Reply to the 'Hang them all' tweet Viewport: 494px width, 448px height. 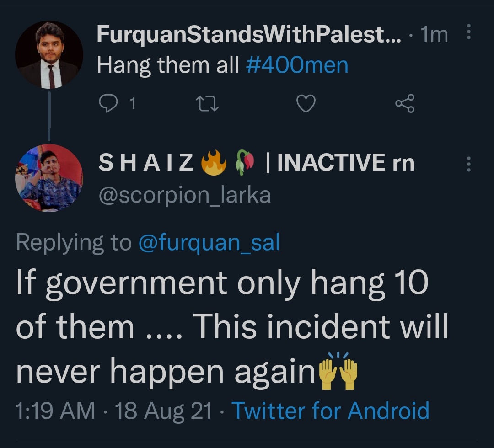[108, 103]
